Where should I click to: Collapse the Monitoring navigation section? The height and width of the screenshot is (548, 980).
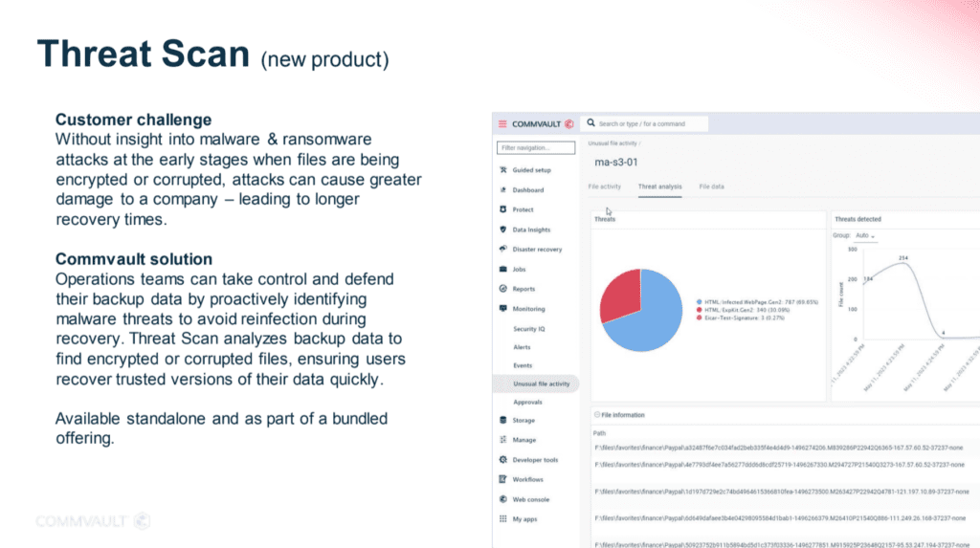pos(528,309)
